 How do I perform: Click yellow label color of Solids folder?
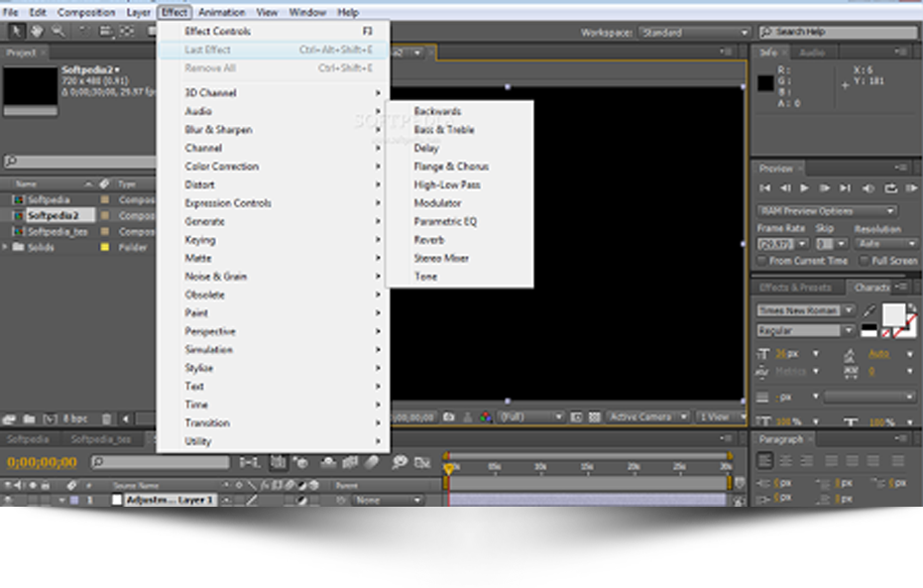point(105,247)
